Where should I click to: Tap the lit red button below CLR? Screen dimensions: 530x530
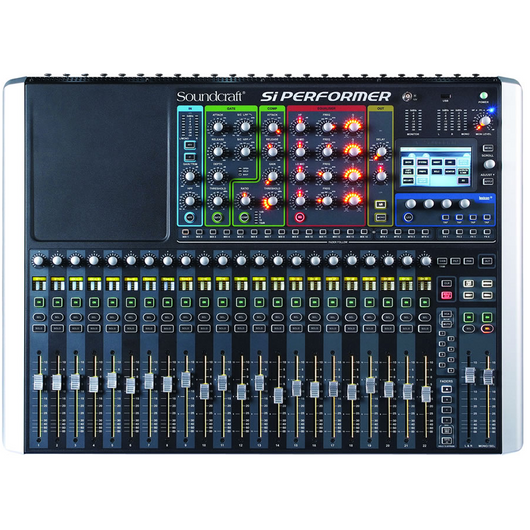tap(447, 295)
